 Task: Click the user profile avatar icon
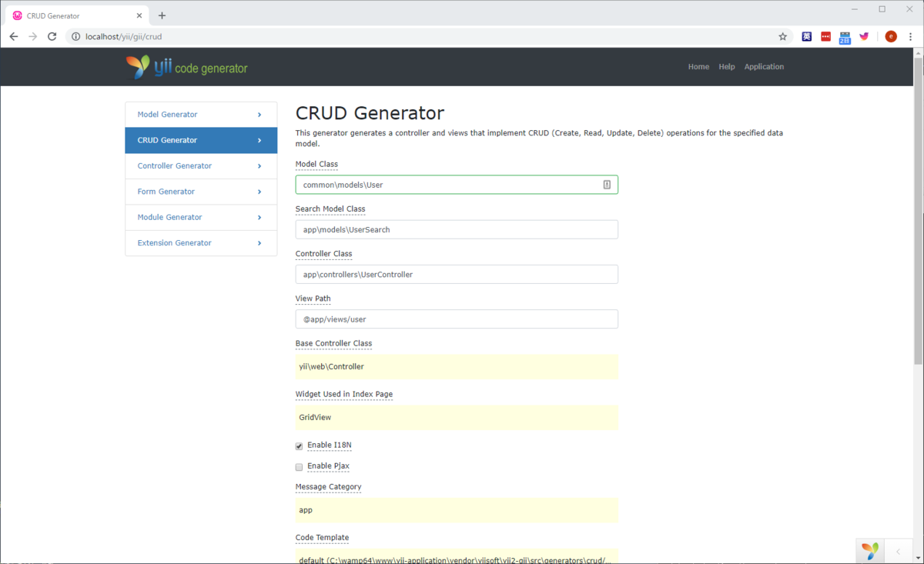click(891, 36)
